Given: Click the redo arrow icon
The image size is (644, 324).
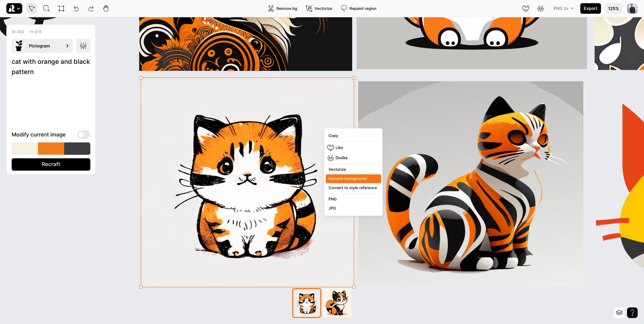Looking at the screenshot, I should 91,9.
